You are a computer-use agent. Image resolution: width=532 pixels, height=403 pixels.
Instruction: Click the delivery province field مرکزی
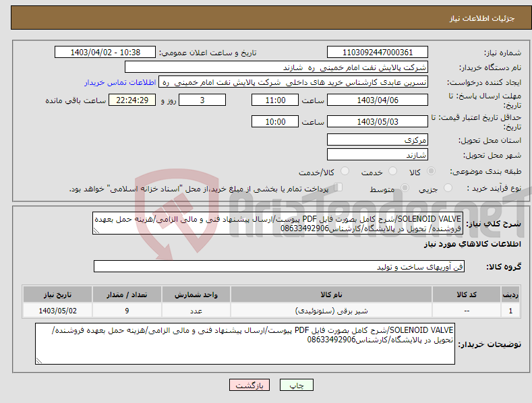(x=378, y=139)
